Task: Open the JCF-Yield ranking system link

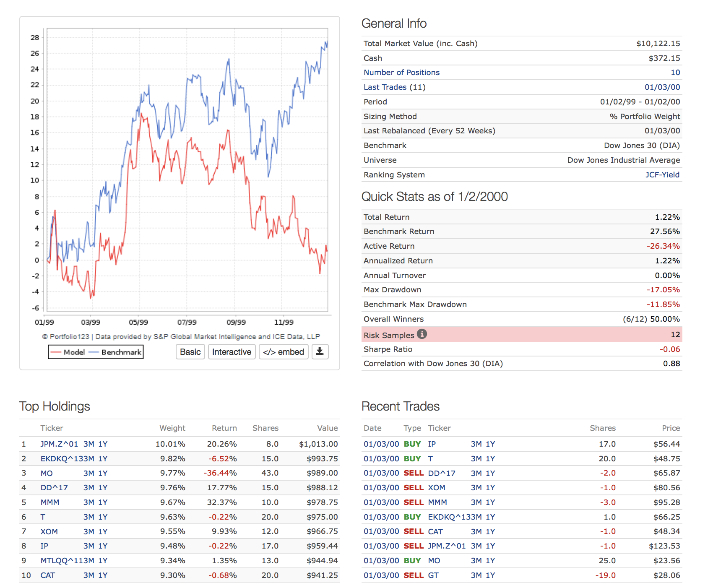Action: 662,175
